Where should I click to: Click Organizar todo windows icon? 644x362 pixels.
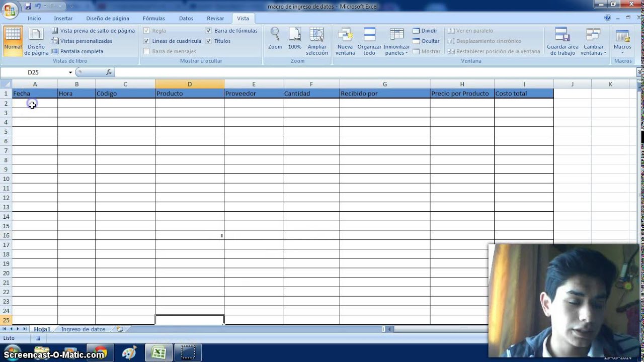point(369,41)
